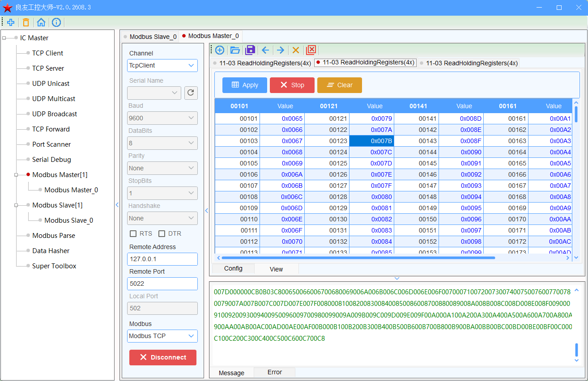Image resolution: width=588 pixels, height=381 pixels.
Task: Open the Handshake dropdown
Action: 162,218
